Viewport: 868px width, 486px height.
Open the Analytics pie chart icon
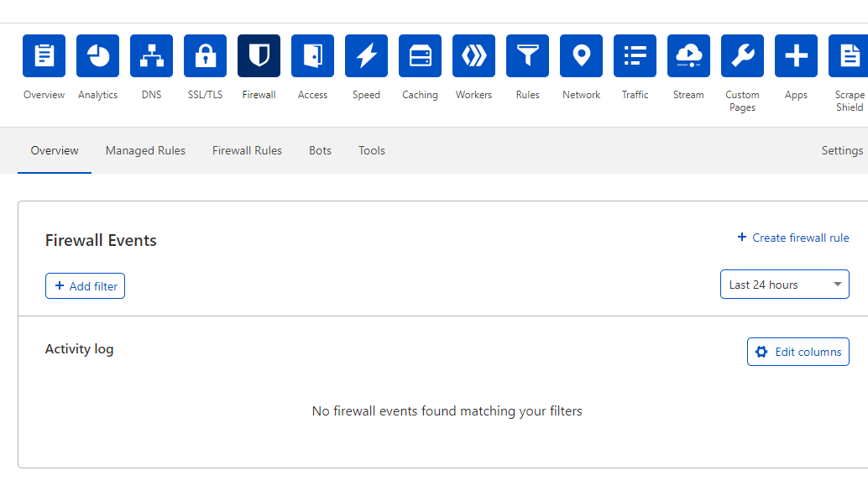pos(97,56)
